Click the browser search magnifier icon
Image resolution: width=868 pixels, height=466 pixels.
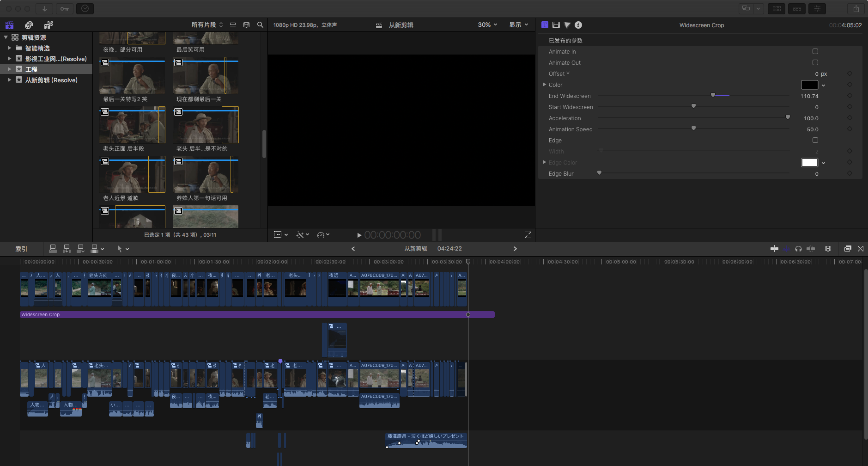(260, 25)
